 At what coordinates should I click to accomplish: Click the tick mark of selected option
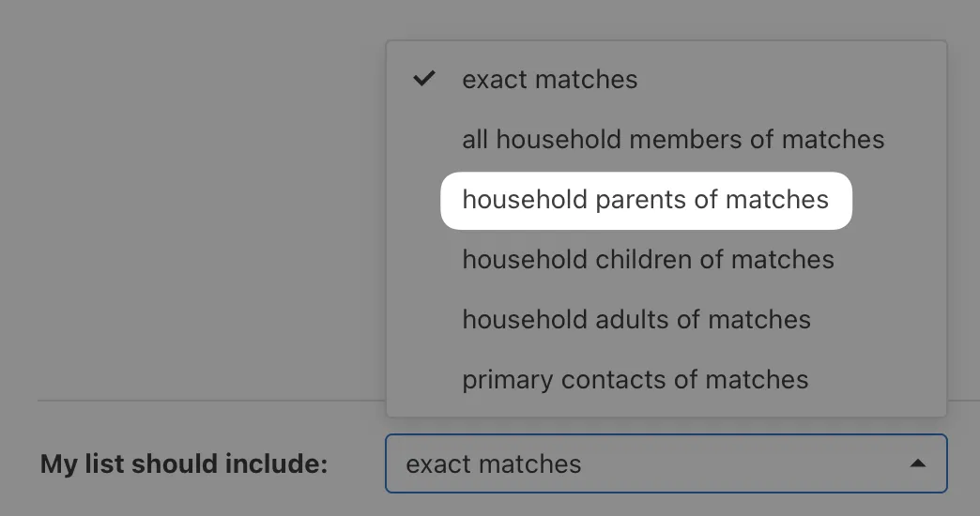425,79
